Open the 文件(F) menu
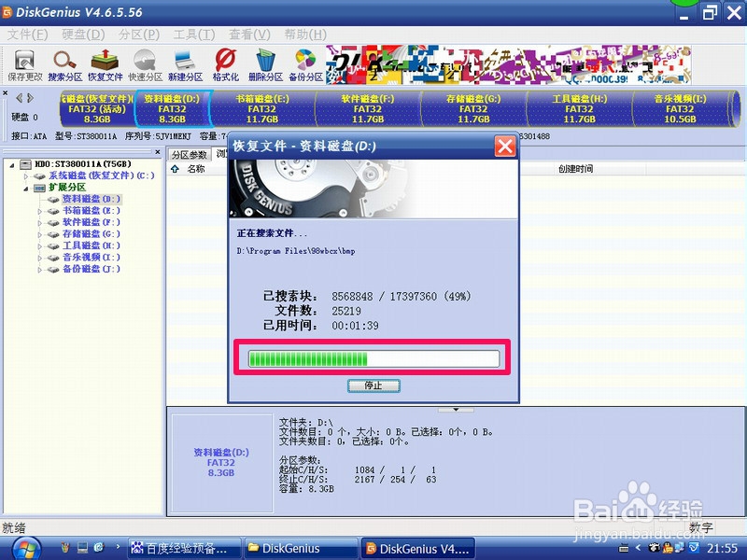747x560 pixels. (x=27, y=35)
